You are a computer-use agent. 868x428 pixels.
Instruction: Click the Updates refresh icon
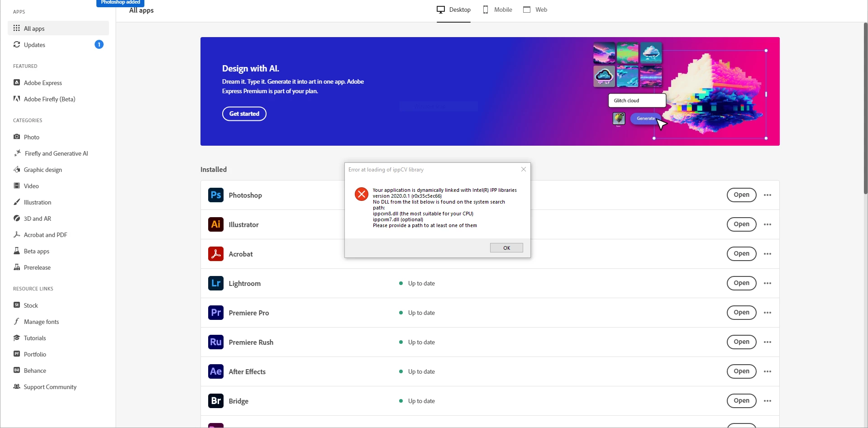(x=17, y=44)
